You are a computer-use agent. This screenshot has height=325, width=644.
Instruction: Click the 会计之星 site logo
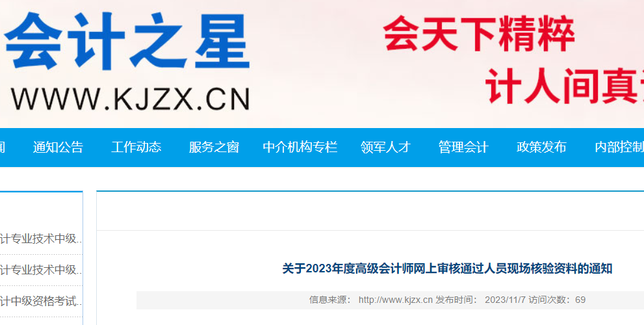[x=127, y=41]
